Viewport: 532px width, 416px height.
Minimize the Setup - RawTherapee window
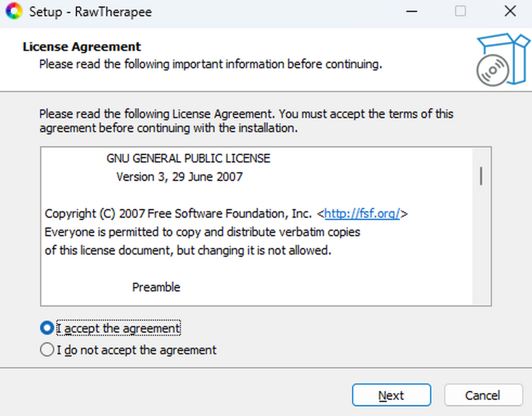click(412, 11)
